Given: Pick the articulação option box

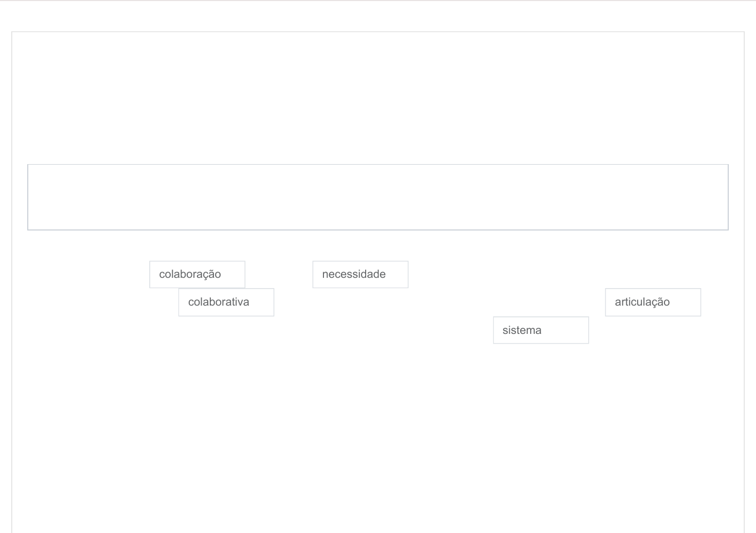Looking at the screenshot, I should click(x=653, y=302).
